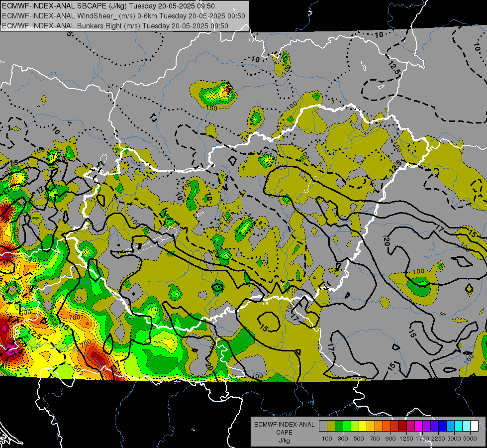Click the 500 tick label on legend
This screenshot has height=448, width=487.
click(x=359, y=439)
